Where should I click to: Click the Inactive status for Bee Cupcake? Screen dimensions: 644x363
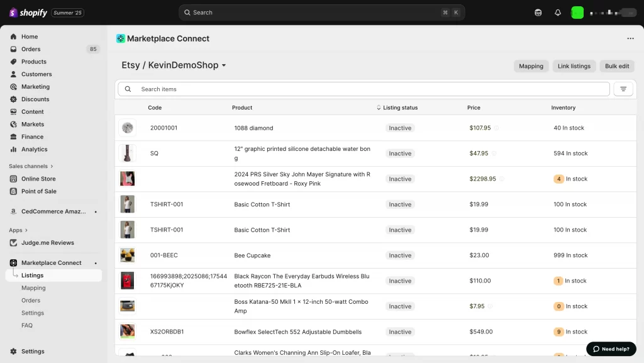tap(400, 255)
